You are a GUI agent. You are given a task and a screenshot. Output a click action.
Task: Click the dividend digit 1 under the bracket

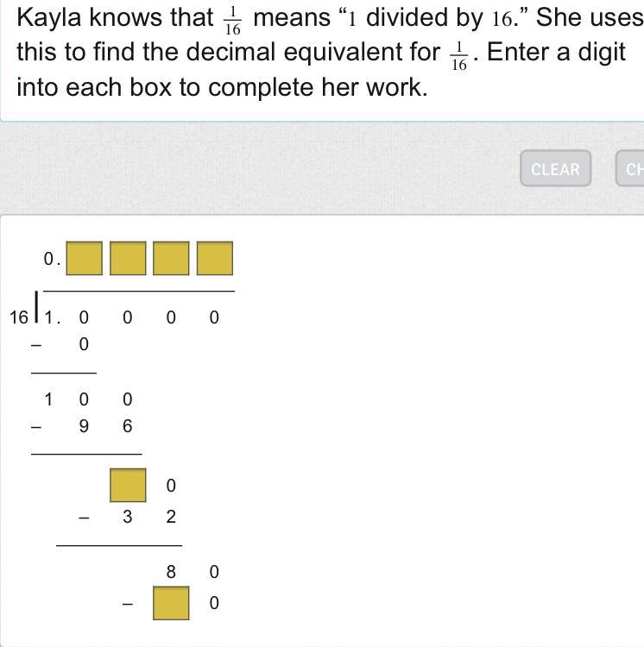pos(48,317)
